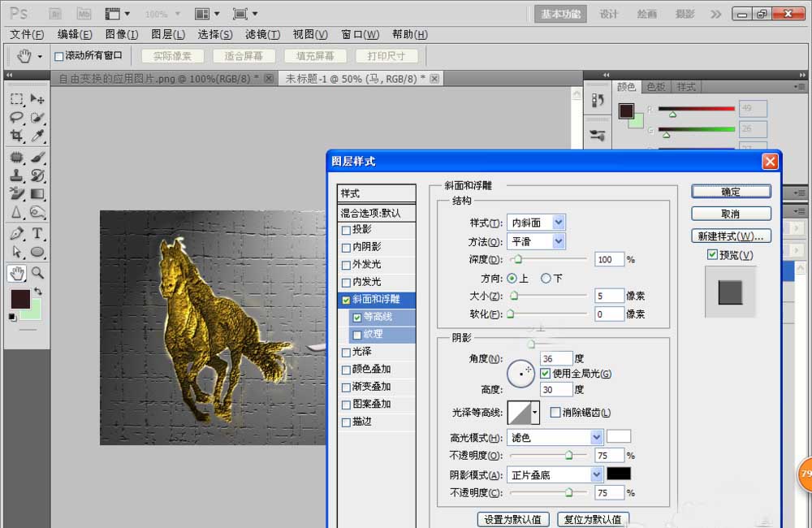This screenshot has width=812, height=528.
Task: Enable the 投影 layer style
Action: (347, 230)
